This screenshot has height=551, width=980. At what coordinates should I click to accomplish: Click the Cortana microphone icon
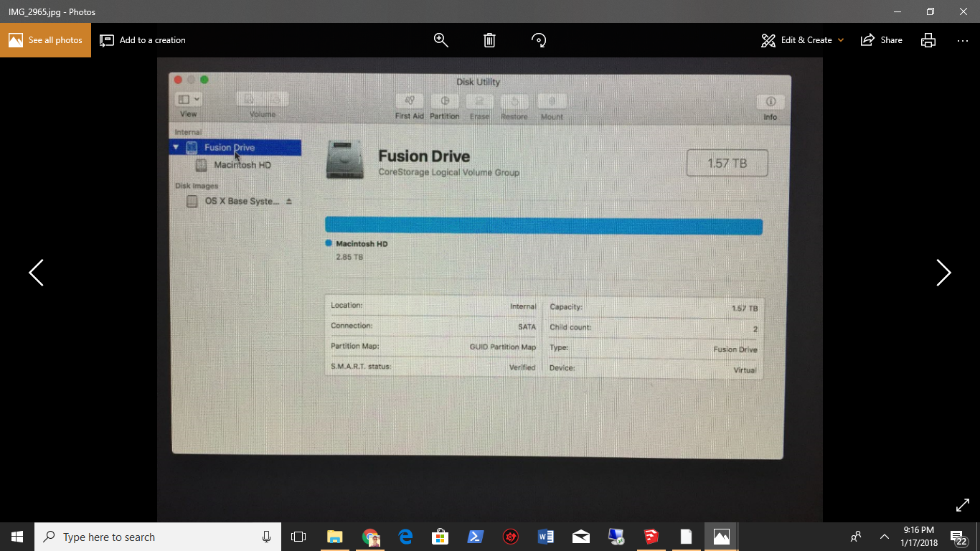tap(266, 537)
